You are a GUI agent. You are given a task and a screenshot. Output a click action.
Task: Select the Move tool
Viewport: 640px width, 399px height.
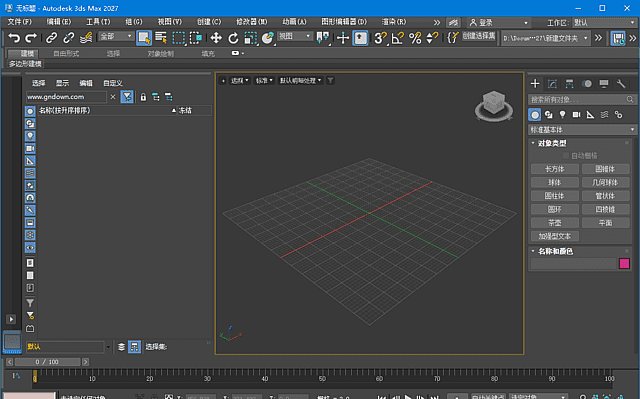[216, 38]
